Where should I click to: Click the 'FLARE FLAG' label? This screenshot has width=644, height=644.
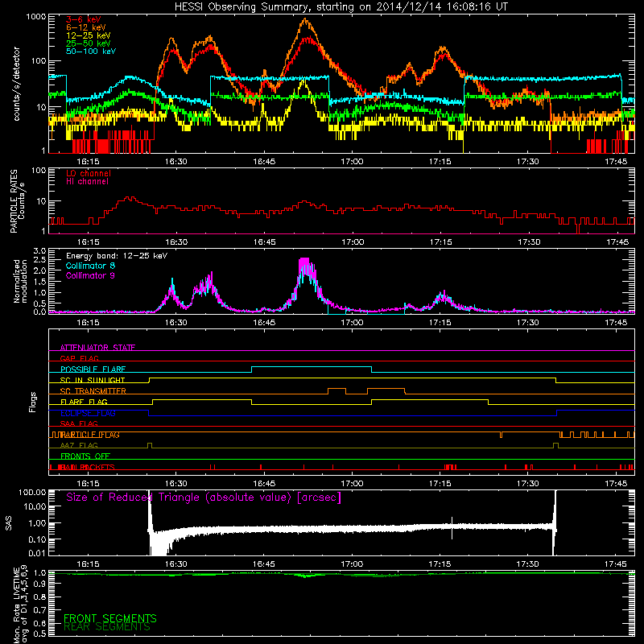coord(84,402)
